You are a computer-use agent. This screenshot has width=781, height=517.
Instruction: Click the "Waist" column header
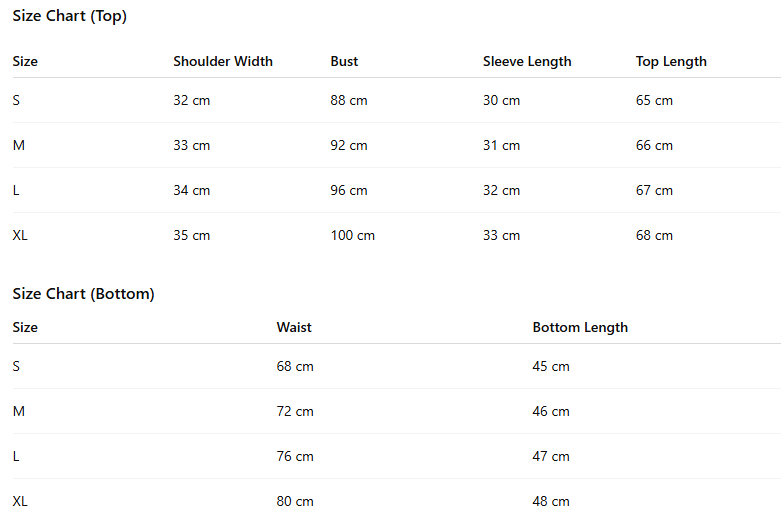[294, 327]
